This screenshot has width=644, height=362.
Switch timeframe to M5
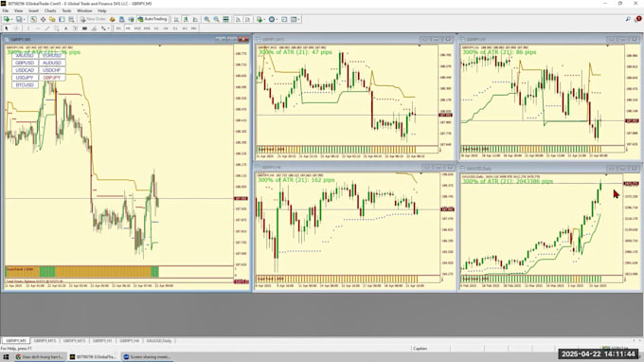pyautogui.click(x=128, y=28)
